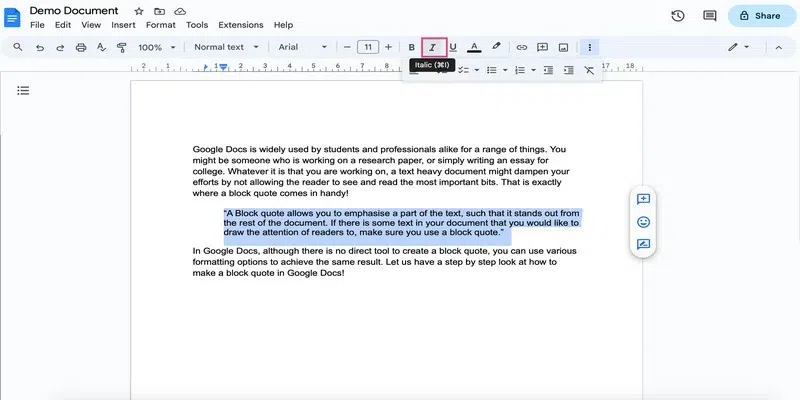Open the checklist options dropdown arrow
The height and width of the screenshot is (400, 800).
click(x=477, y=70)
